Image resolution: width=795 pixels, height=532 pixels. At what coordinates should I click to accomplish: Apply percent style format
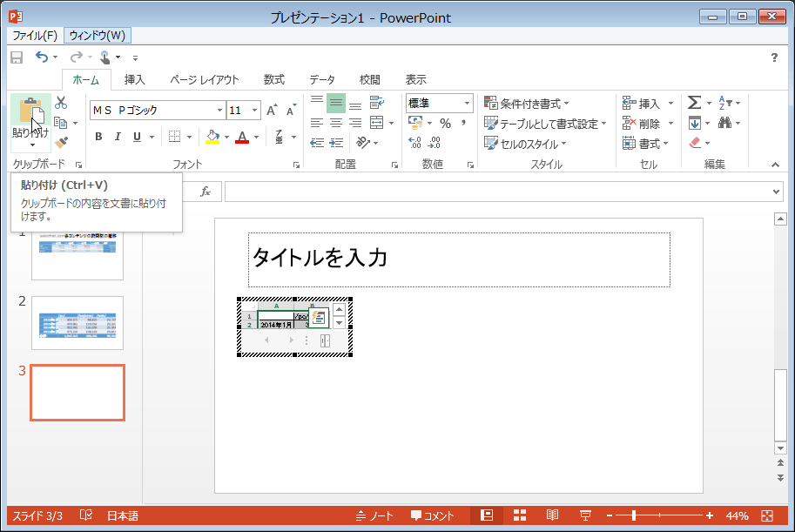(x=445, y=124)
